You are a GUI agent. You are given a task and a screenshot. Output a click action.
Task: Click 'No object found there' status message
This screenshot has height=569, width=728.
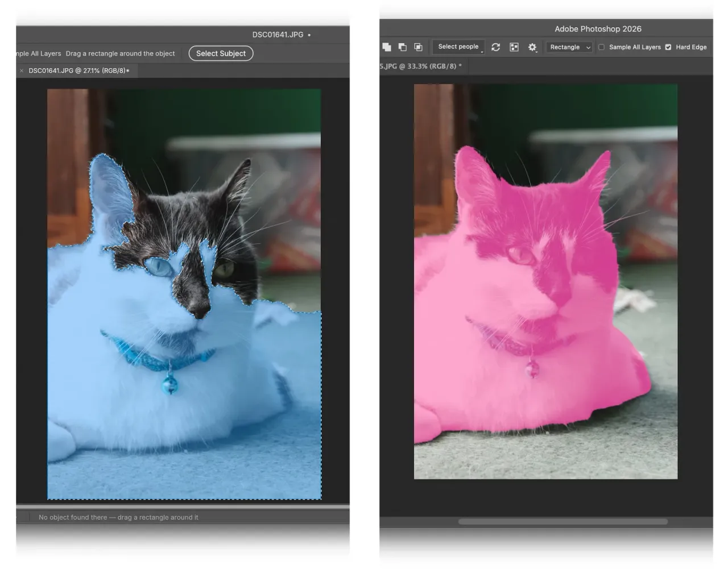118,517
